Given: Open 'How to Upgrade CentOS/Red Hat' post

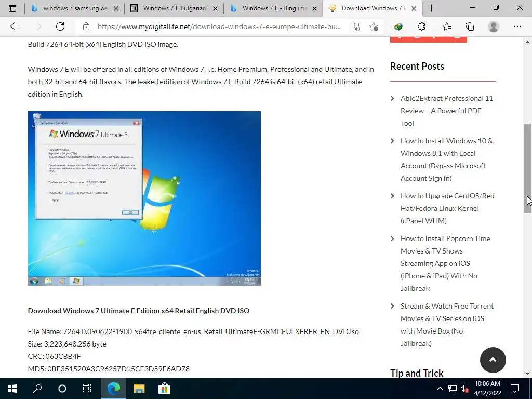Looking at the screenshot, I should click(x=447, y=208).
